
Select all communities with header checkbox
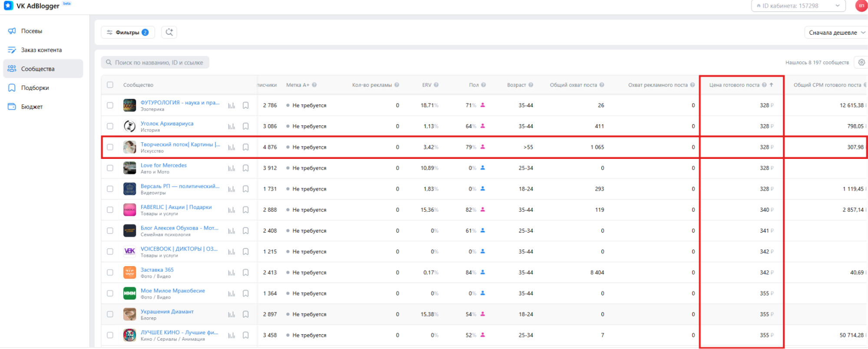tap(110, 85)
